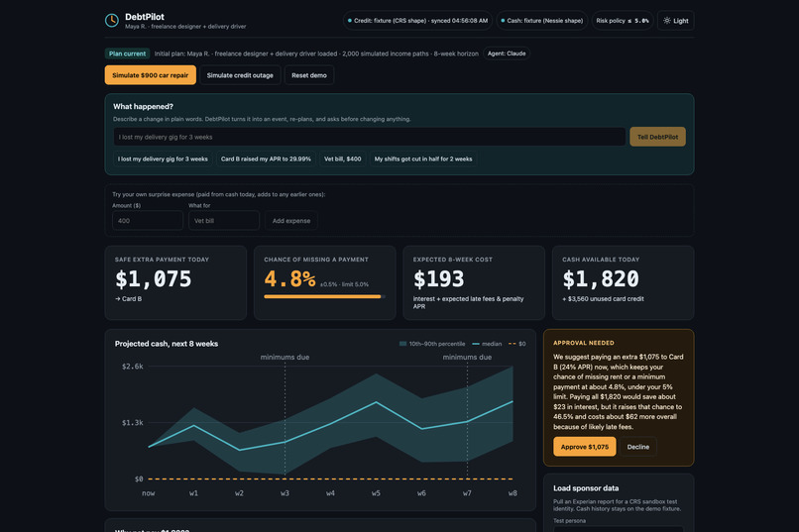This screenshot has width=799, height=532.
Task: Focus the What happened text input
Action: 370,137
